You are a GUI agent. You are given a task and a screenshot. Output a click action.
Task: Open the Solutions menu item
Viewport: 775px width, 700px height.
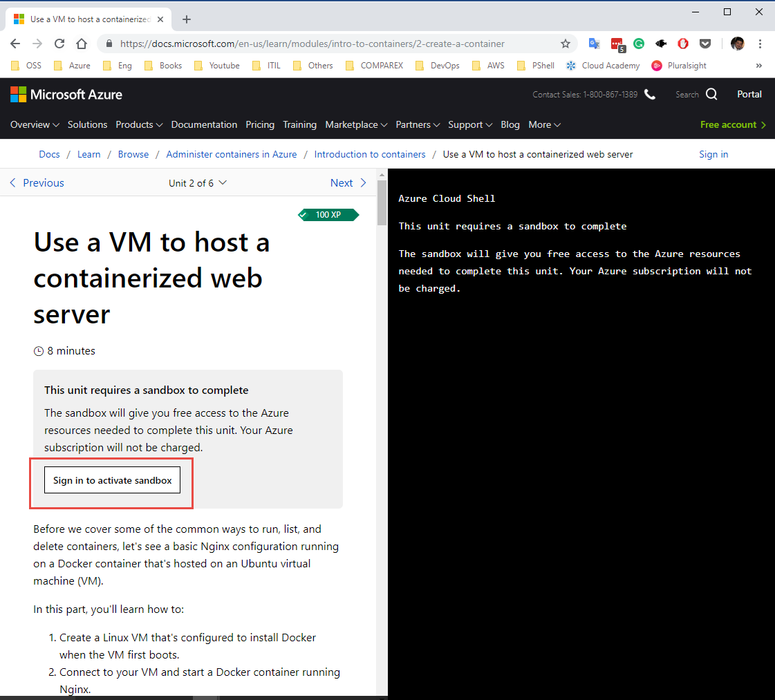(x=88, y=124)
